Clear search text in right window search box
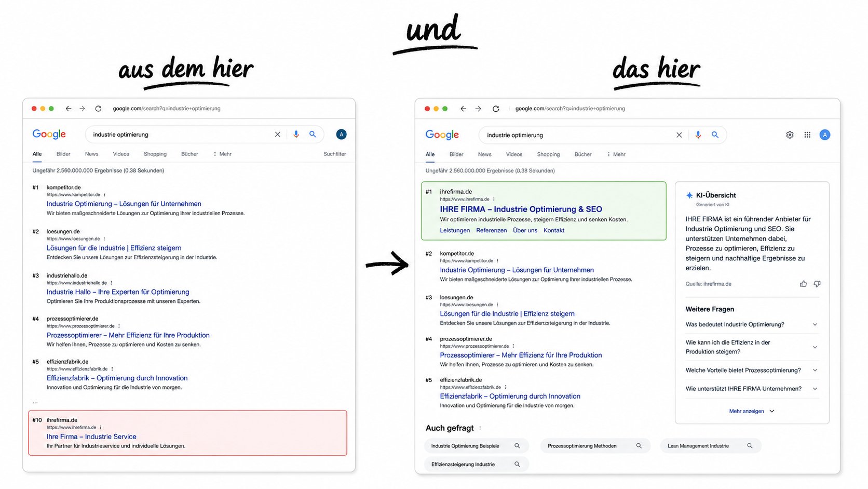Image resolution: width=868 pixels, height=489 pixels. tap(679, 135)
